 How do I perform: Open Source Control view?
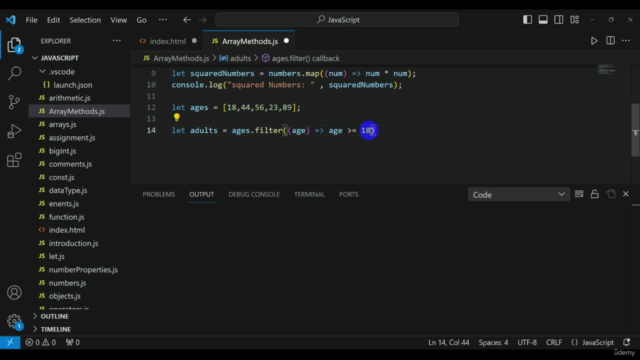coord(14,102)
